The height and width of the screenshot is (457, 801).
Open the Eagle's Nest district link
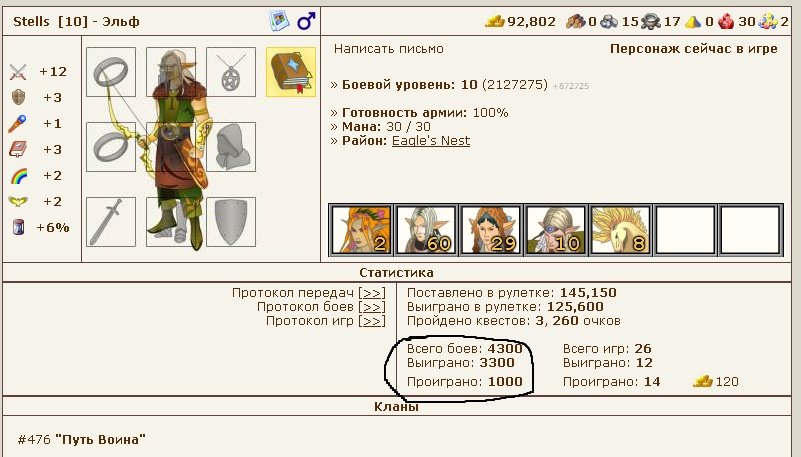pyautogui.click(x=431, y=141)
